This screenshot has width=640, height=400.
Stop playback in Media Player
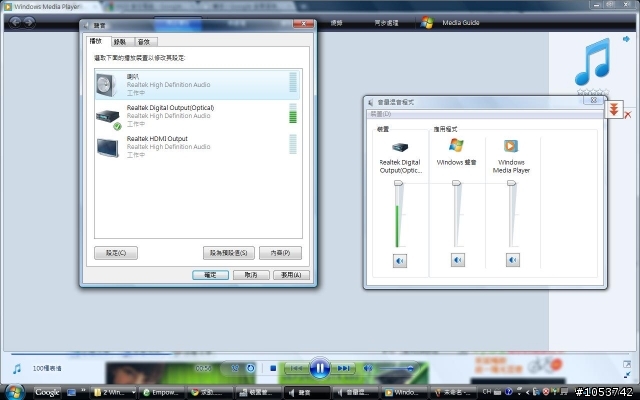click(273, 368)
